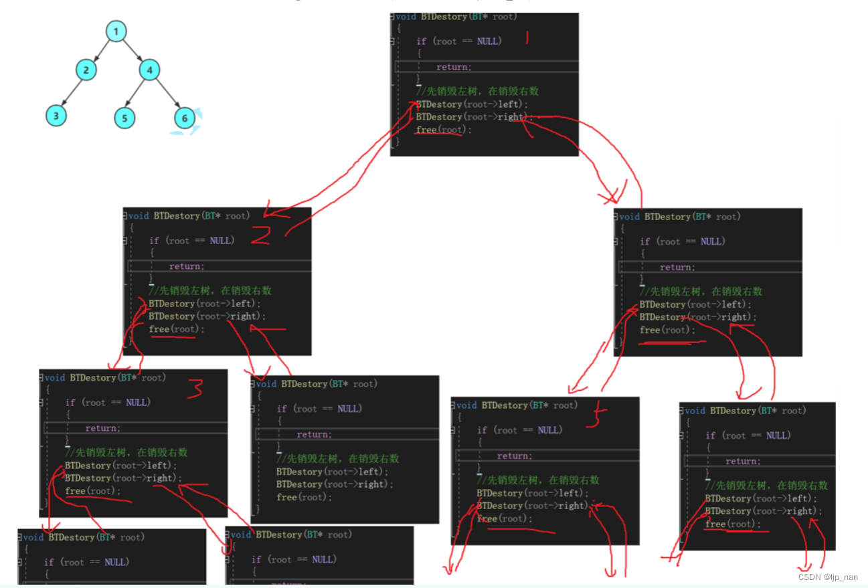
Task: Select leaf node 3 in the tree
Action: [56, 116]
